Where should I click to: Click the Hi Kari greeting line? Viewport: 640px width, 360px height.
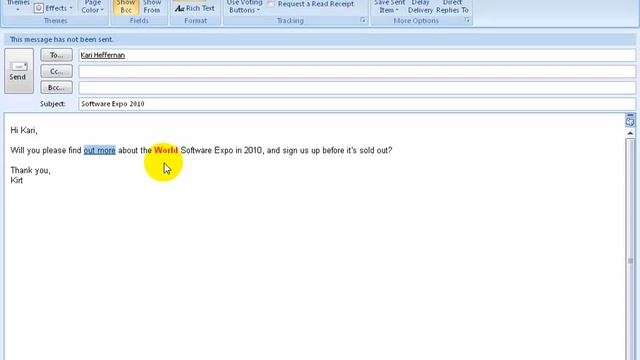click(x=24, y=130)
